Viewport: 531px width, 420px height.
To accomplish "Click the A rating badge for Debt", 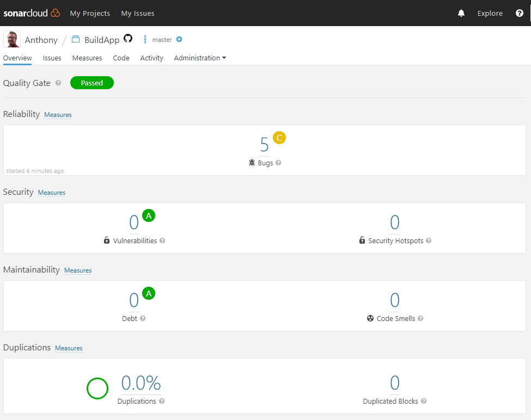I will pyautogui.click(x=149, y=293).
